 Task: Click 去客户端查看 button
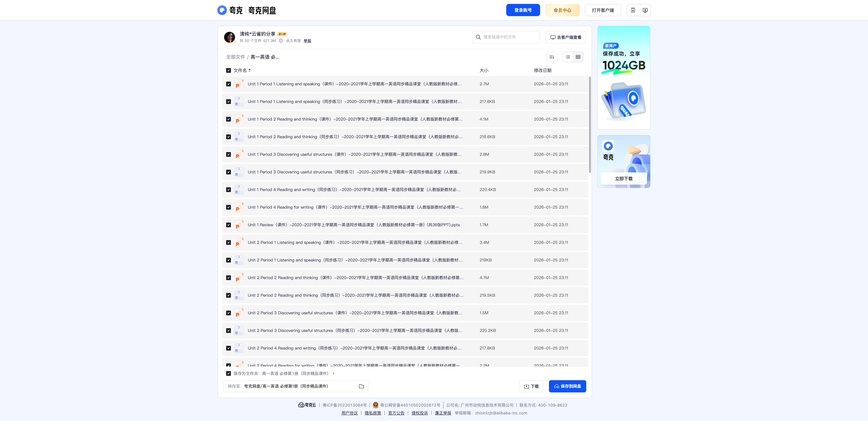point(566,37)
